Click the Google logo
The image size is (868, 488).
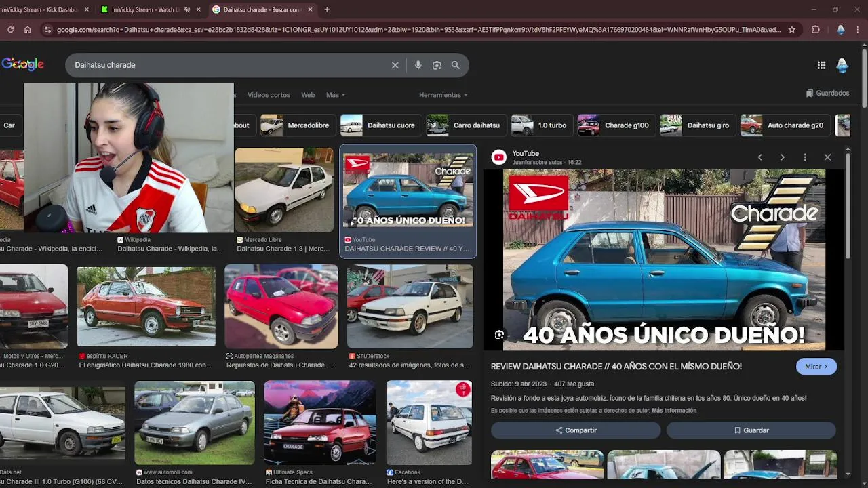pyautogui.click(x=22, y=64)
